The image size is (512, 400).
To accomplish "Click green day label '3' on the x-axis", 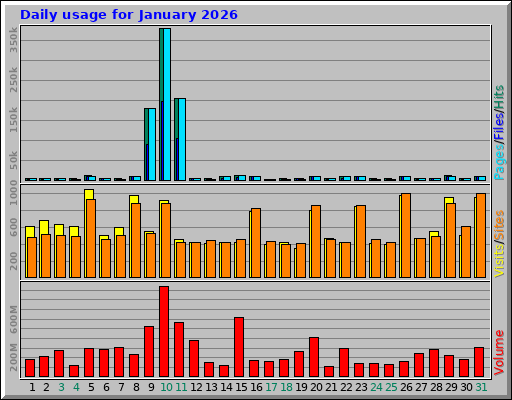I will pos(61,387).
